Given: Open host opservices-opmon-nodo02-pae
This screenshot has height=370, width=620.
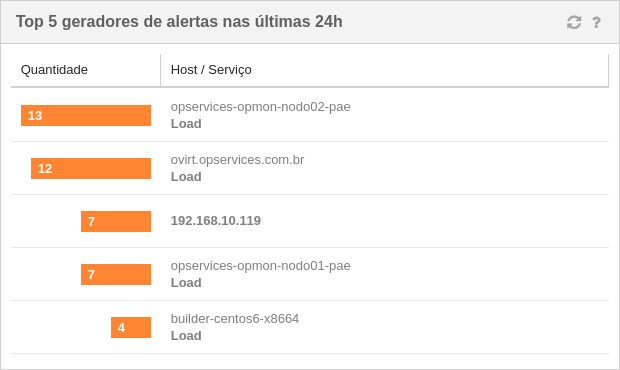Looking at the screenshot, I should point(261,107).
